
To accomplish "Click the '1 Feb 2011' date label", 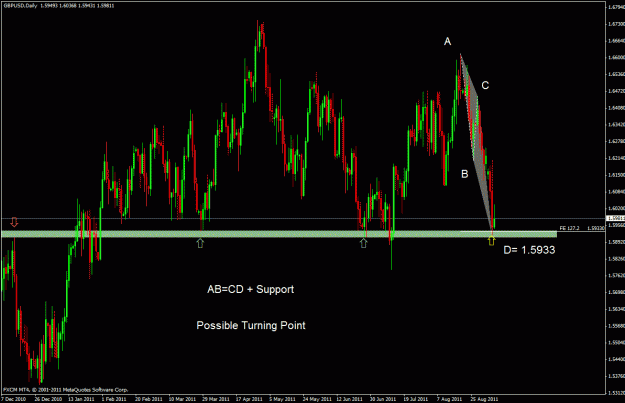I will coord(114,399).
